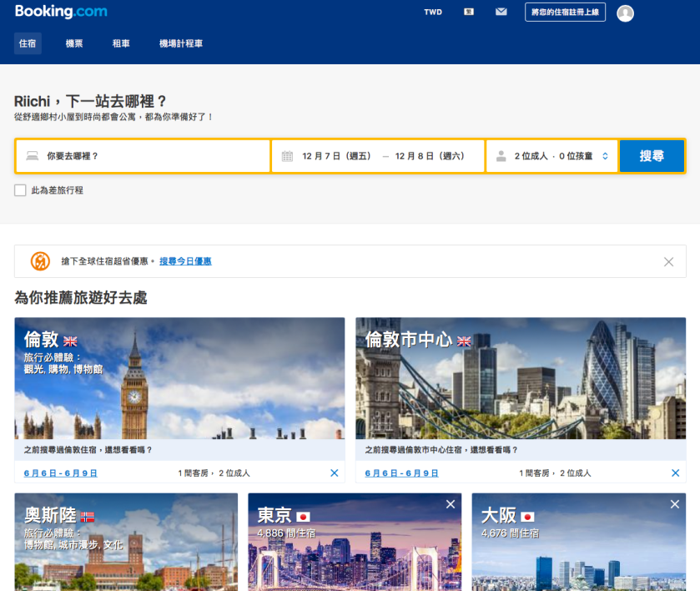The image size is (700, 591).
Task: Enable the 此為差旅行程 checkbox
Action: click(20, 190)
